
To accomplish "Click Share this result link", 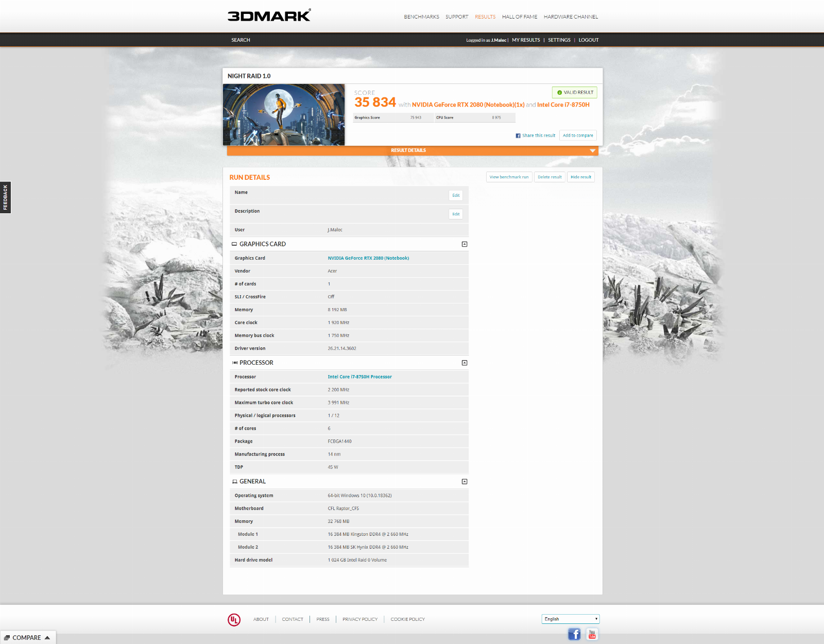I will (539, 136).
